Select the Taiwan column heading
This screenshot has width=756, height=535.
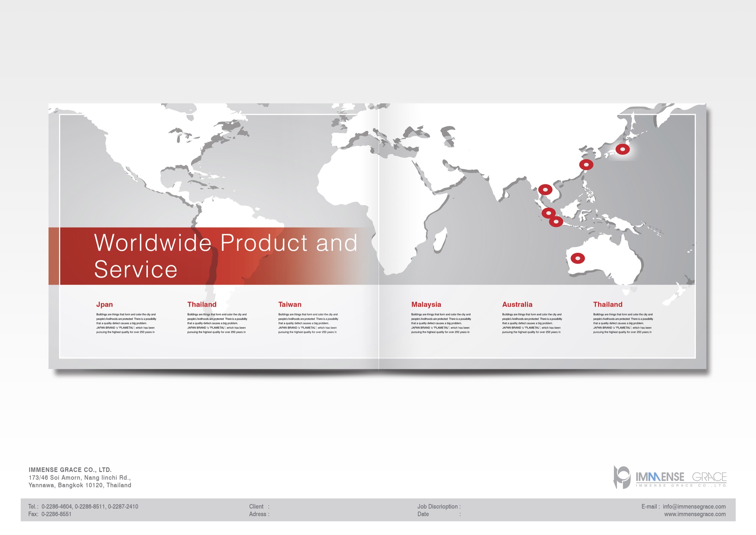click(290, 304)
